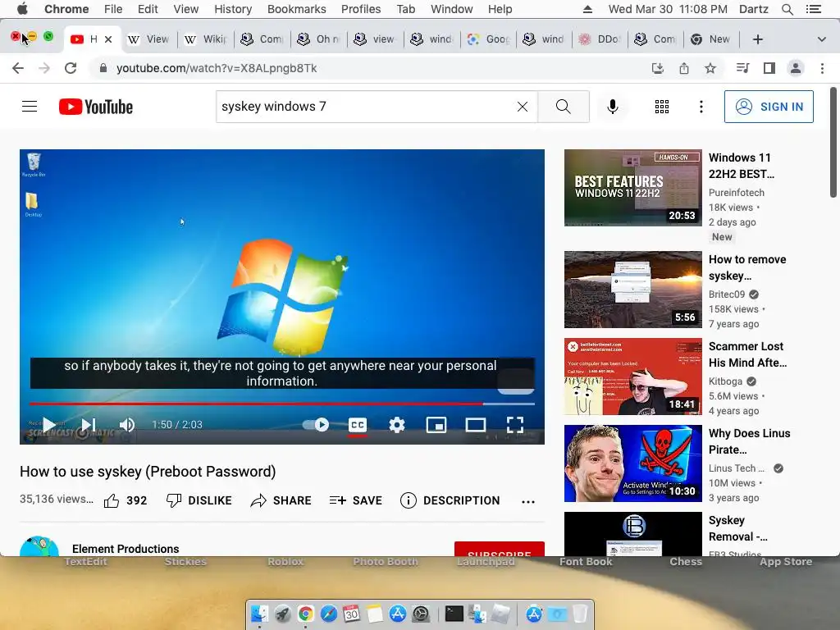Open the YouTube hamburger guide menu
This screenshot has height=630, width=840.
[x=30, y=107]
